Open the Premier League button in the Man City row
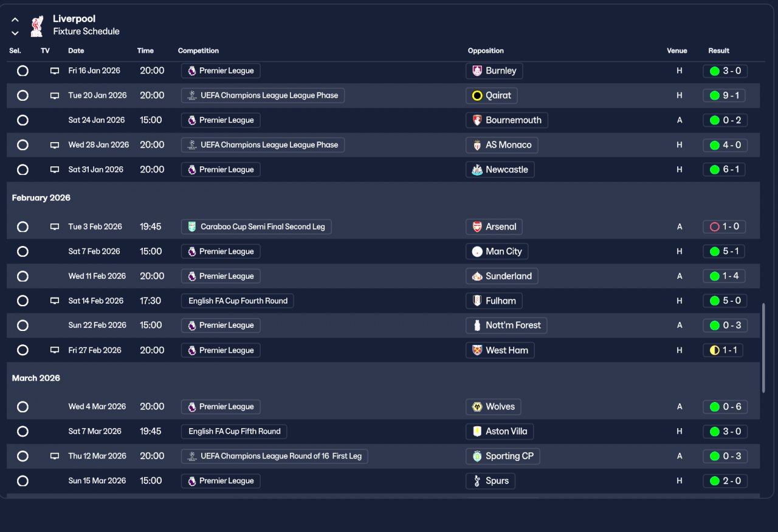This screenshot has width=778, height=532. 221,251
